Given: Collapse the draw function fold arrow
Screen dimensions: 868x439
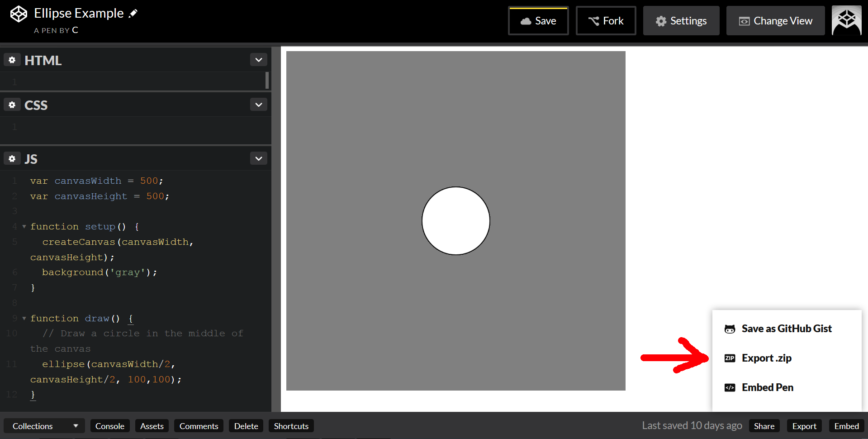Looking at the screenshot, I should pos(24,318).
